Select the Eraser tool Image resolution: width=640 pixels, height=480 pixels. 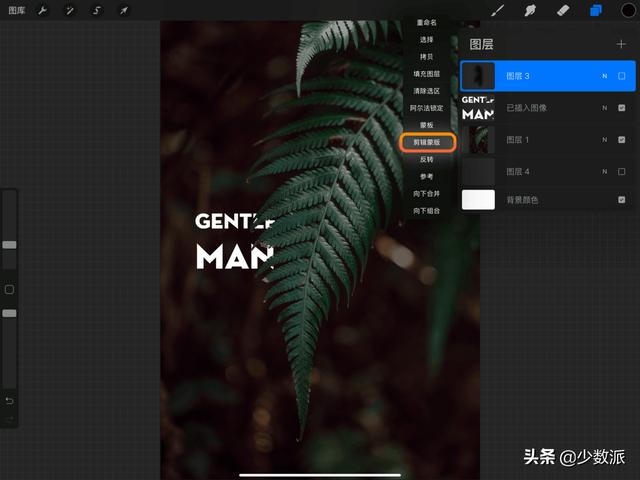(x=562, y=10)
